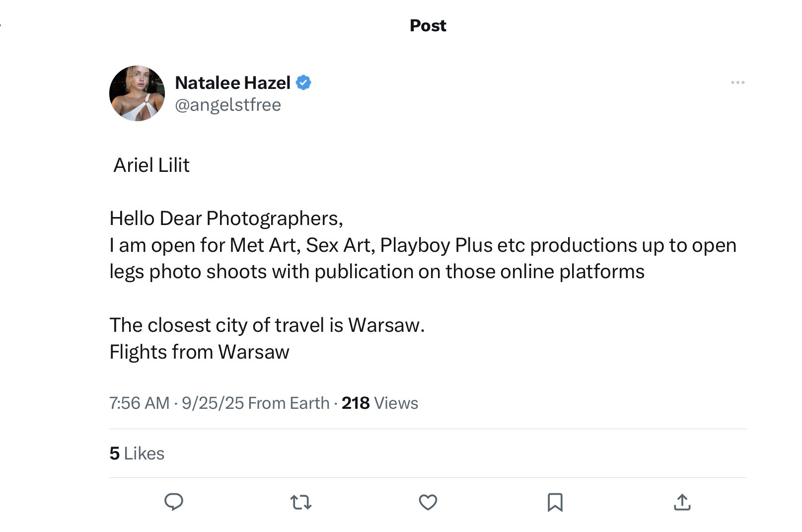
Task: Open the share icon for this post
Action: 682,502
